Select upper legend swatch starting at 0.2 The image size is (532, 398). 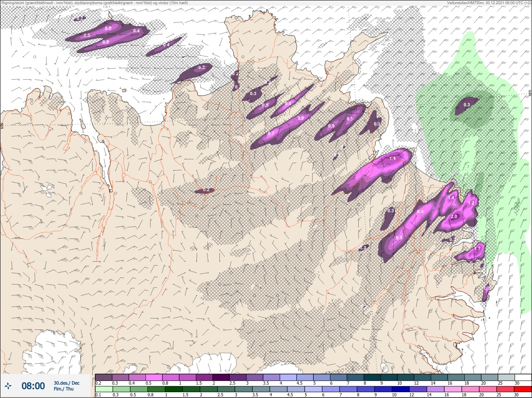[x=103, y=377]
